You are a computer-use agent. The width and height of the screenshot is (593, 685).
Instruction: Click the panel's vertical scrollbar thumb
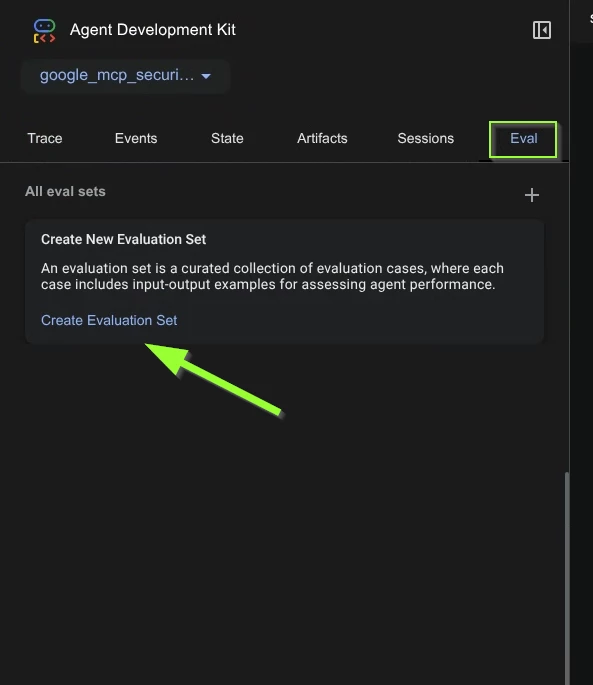(567, 577)
